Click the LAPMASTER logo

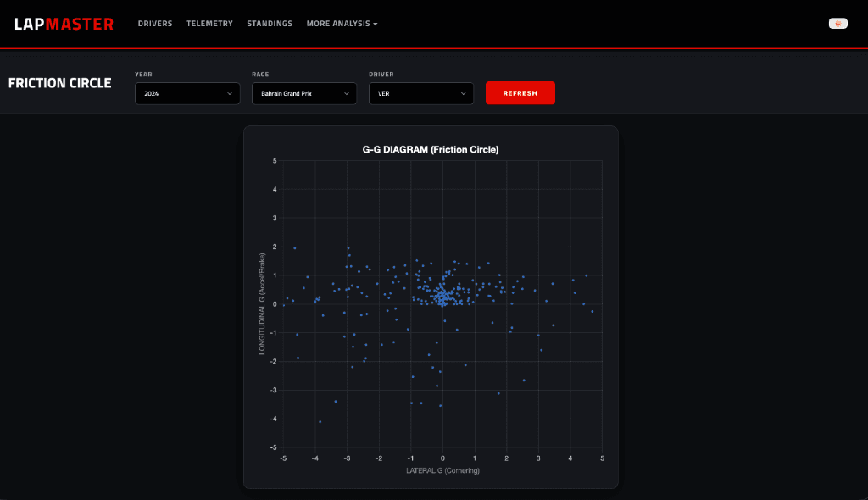click(x=63, y=23)
